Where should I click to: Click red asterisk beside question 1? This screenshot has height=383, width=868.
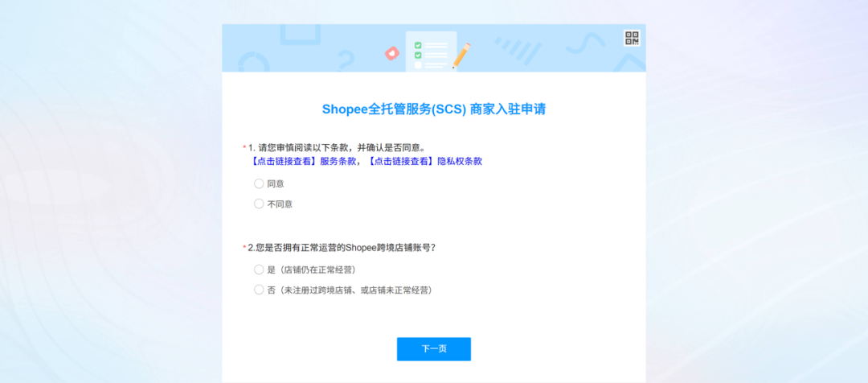click(x=244, y=148)
